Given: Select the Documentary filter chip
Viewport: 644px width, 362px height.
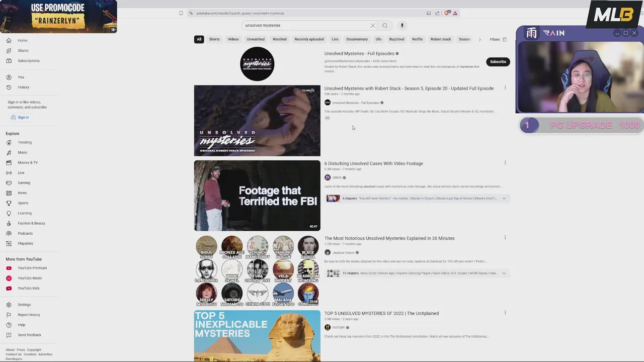Looking at the screenshot, I should [x=357, y=39].
